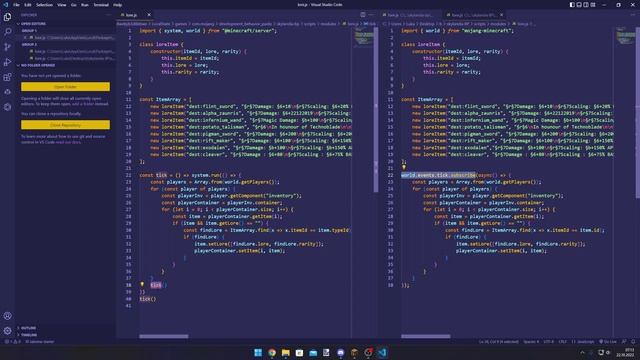Open the View menu
The image size is (640, 360).
[62, 5]
